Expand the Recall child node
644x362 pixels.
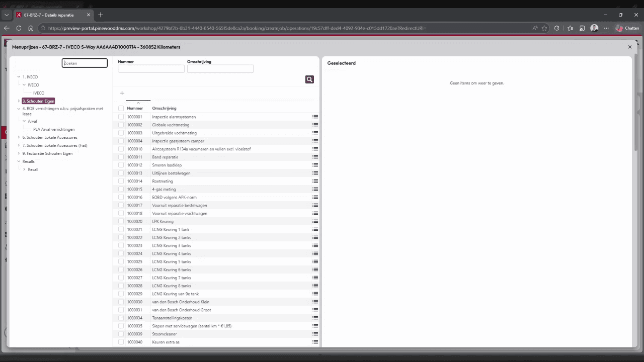pos(24,169)
